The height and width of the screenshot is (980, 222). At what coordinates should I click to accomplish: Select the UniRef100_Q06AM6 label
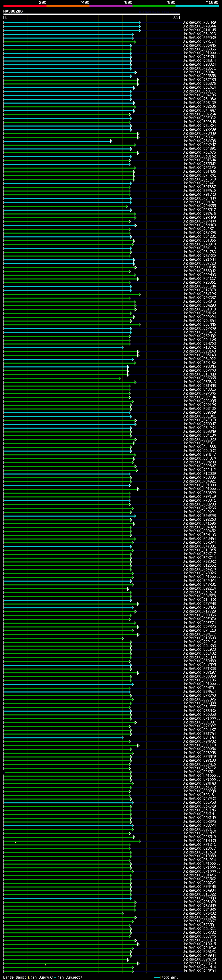(199, 45)
